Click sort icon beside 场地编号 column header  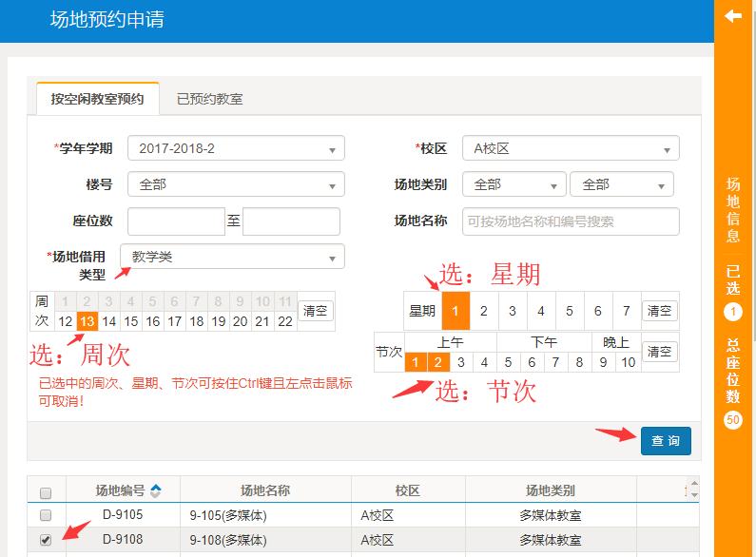[156, 491]
